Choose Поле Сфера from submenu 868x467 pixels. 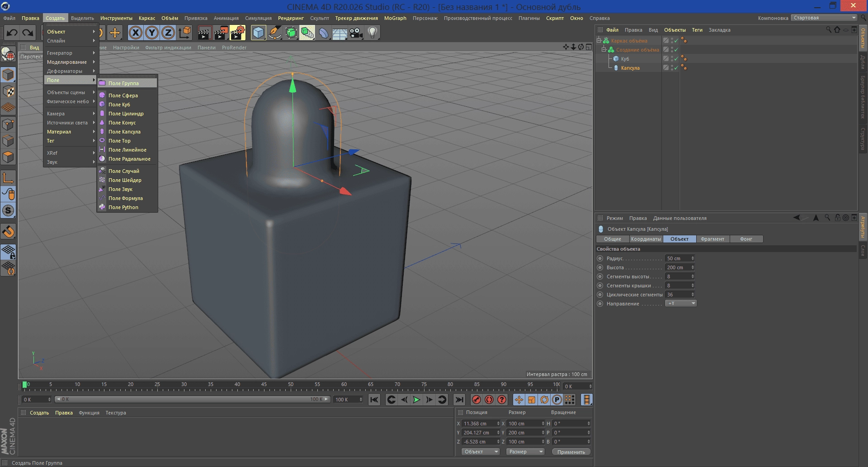pos(127,95)
